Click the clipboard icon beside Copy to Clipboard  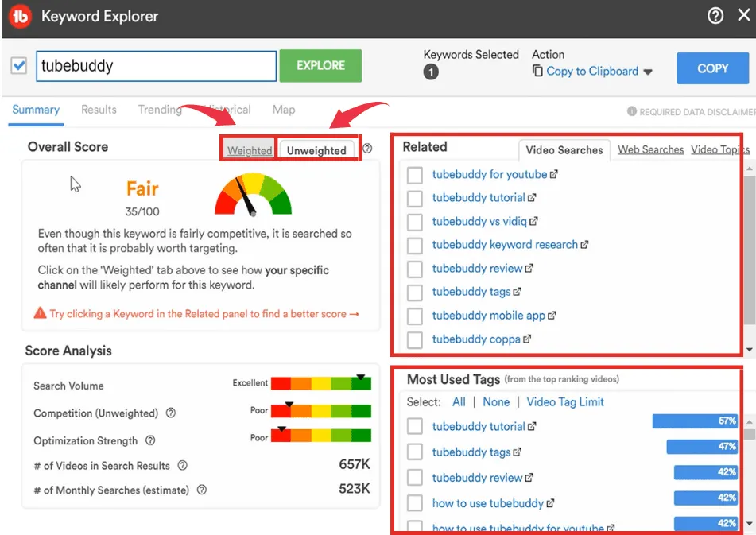[x=537, y=71]
